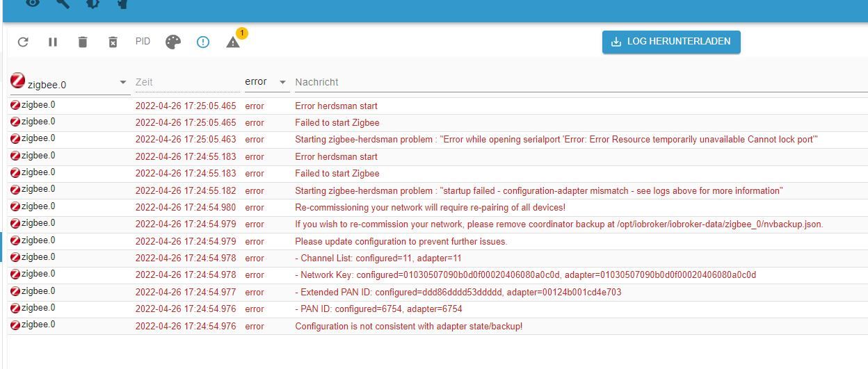
Task: Click the LOG HERUNTERLADEN button
Action: pos(671,42)
